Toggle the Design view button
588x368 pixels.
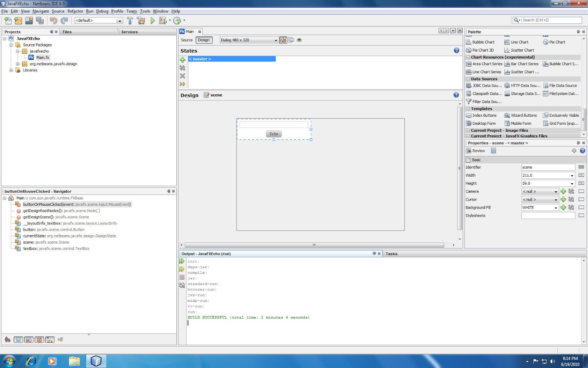click(x=204, y=40)
